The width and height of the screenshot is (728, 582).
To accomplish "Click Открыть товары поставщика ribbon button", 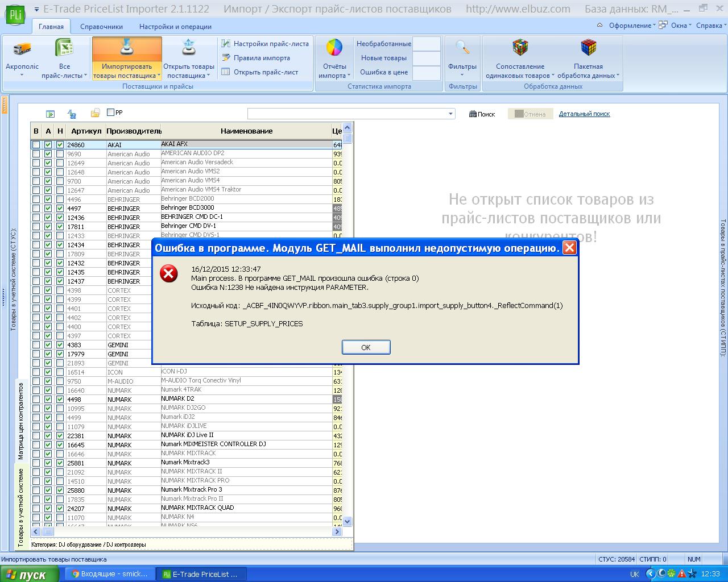I will [x=189, y=58].
